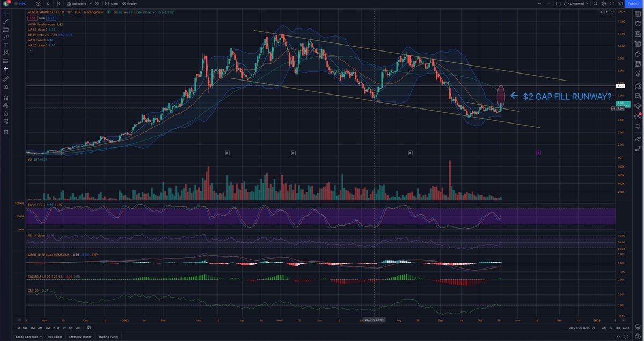Open the ideas lightbulb panel
This screenshot has height=341, width=644.
point(638,73)
